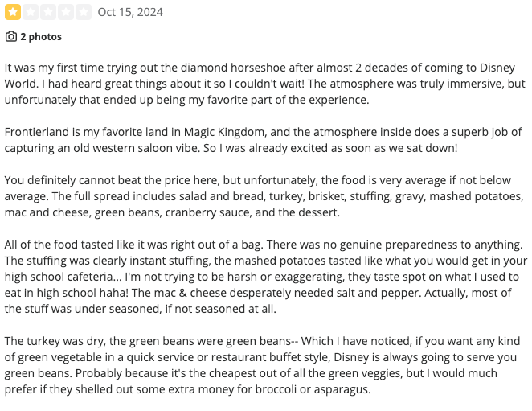
Task: Click the paragraph starting "You definitely cannot beat"
Action: click(265, 196)
